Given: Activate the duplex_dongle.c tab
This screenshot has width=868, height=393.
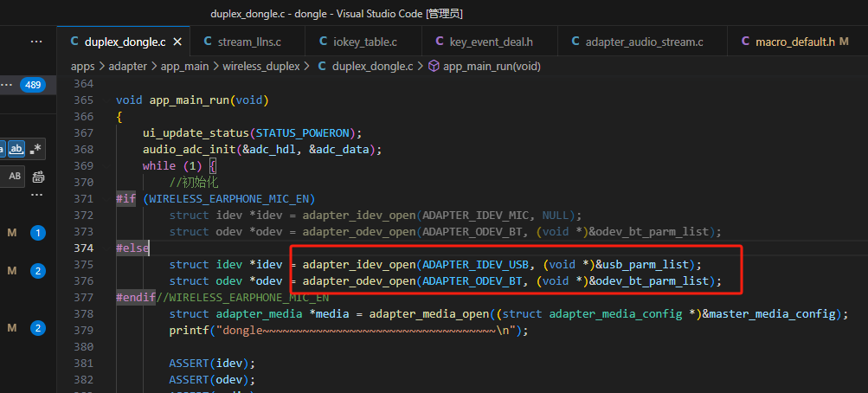Looking at the screenshot, I should [124, 42].
